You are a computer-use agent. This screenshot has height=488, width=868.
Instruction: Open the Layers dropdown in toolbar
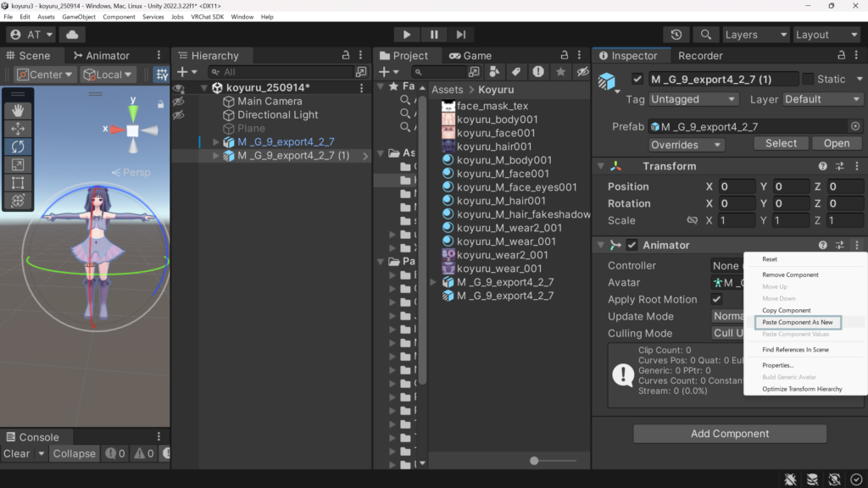(755, 34)
